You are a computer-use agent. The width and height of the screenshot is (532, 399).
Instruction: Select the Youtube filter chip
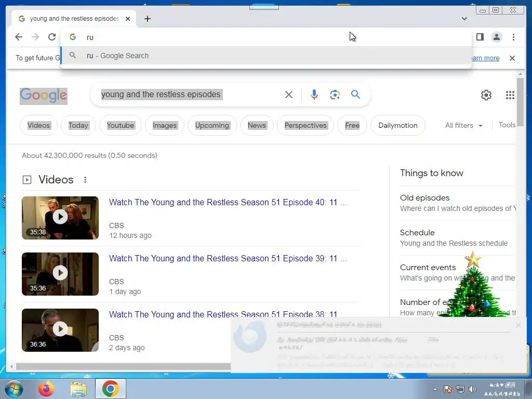click(x=121, y=125)
